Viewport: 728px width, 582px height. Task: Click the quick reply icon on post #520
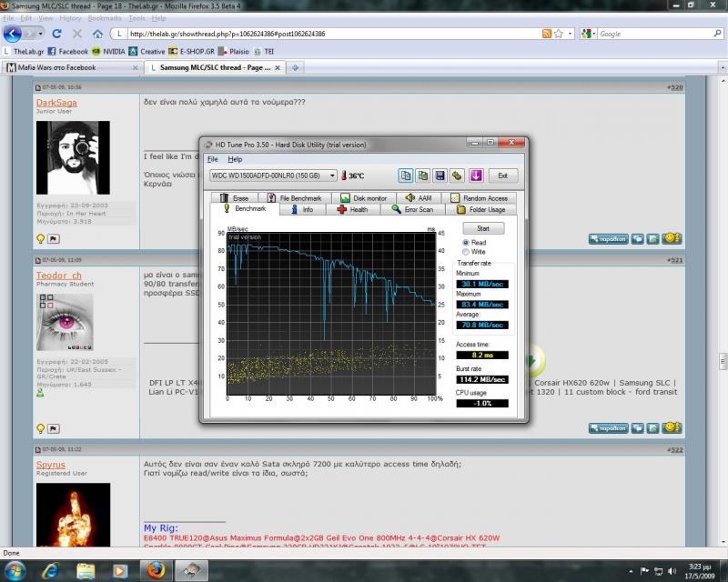[x=652, y=238]
